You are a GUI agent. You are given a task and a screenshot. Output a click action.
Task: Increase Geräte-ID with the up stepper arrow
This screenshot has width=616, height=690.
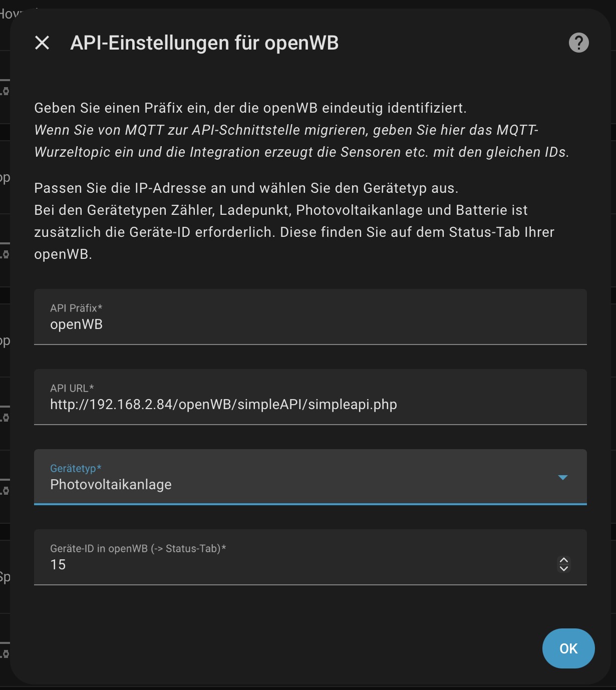pos(563,560)
